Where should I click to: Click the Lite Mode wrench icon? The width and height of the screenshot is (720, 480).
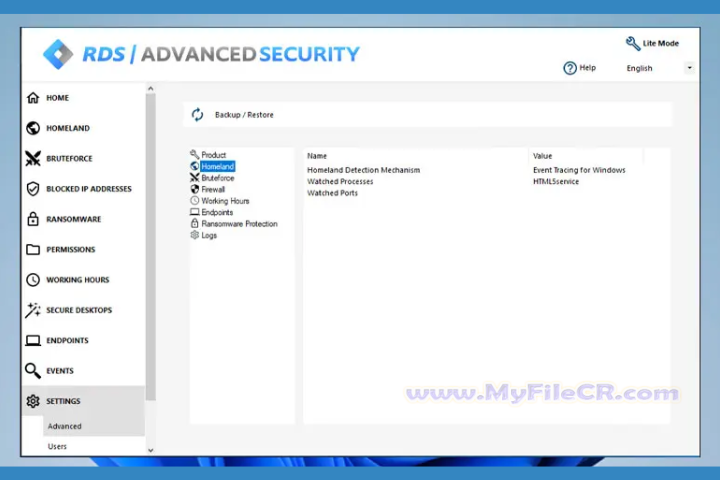point(633,43)
